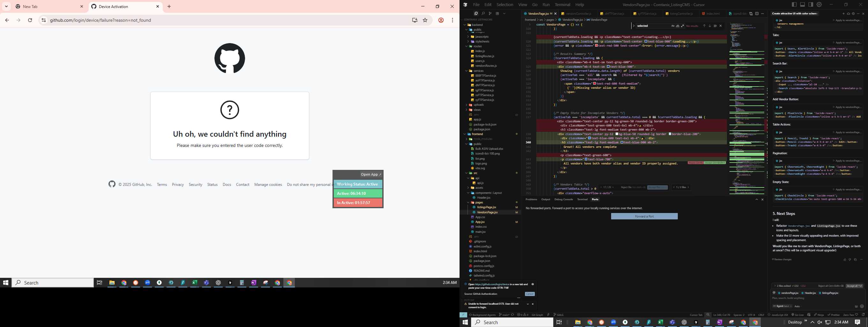
Task: Click the open changes icon beside split editor
Action: point(751,14)
